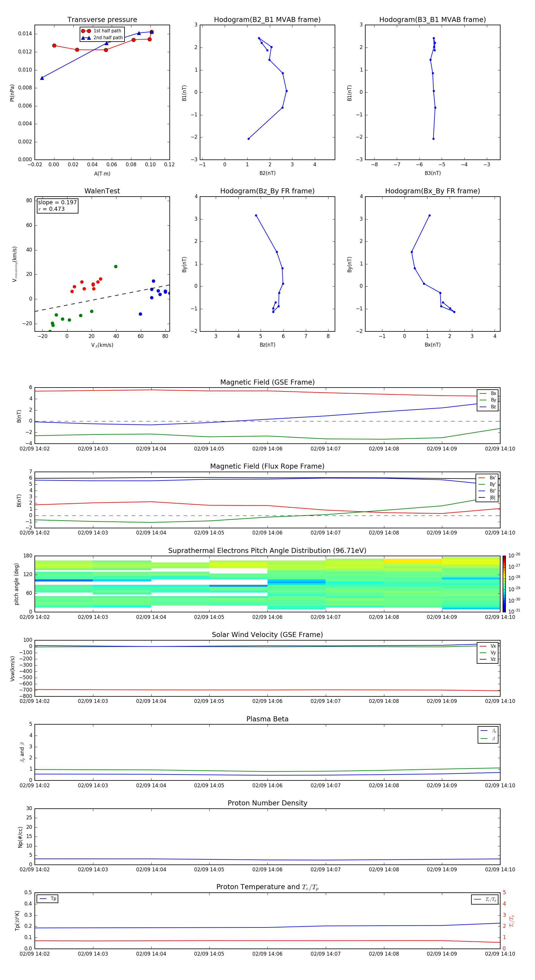
Task: Click the 'WalenTest' plot title
Action: 102,191
